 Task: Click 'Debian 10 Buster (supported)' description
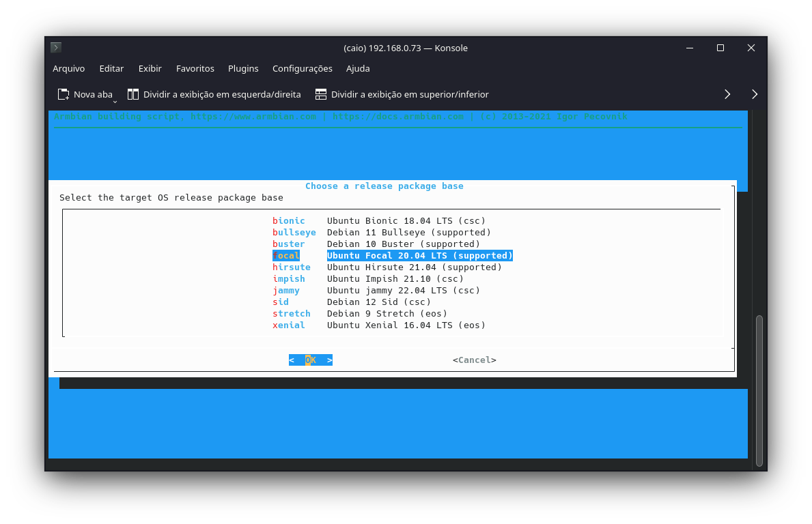click(404, 244)
